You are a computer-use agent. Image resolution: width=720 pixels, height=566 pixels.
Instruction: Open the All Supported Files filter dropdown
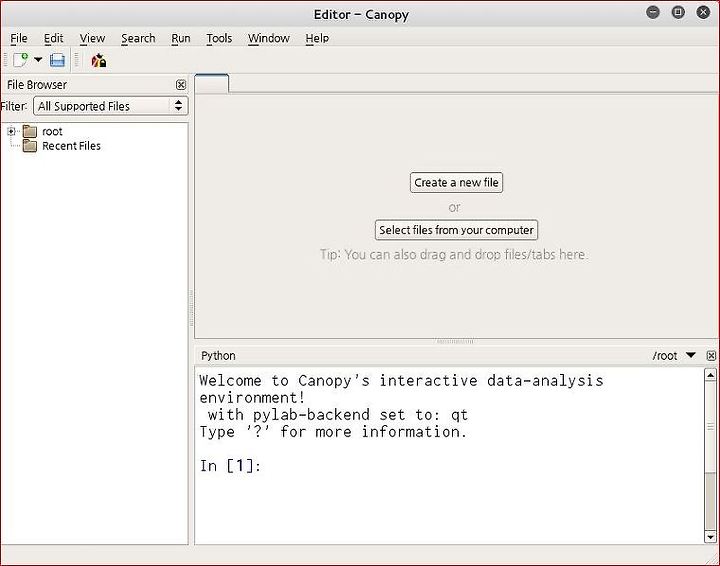pos(111,106)
